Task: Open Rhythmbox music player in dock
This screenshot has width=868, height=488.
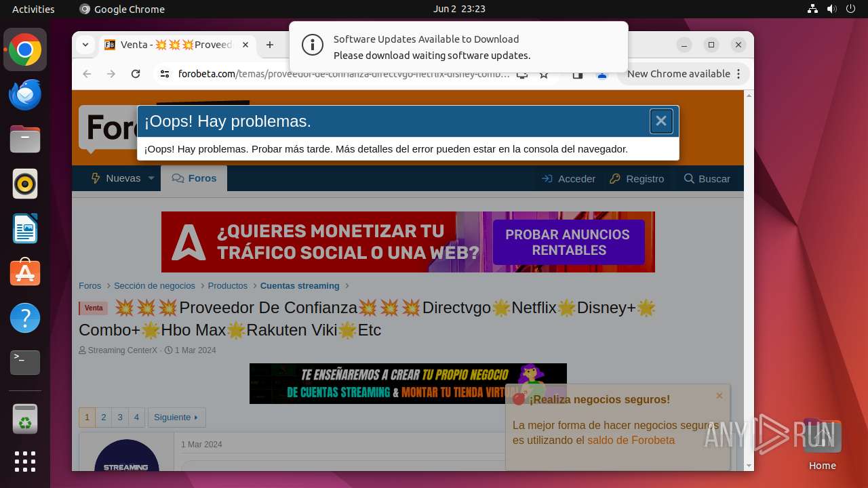Action: click(25, 184)
